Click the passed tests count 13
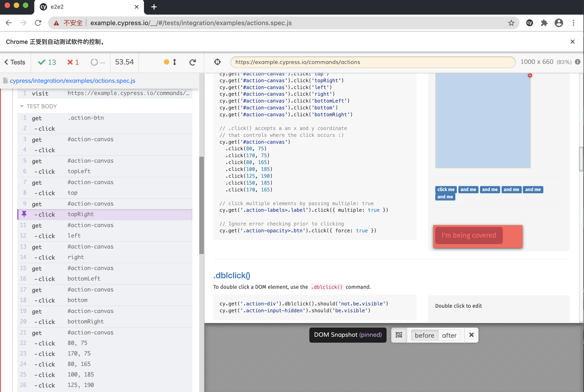Image resolution: width=584 pixels, height=392 pixels. 47,62
